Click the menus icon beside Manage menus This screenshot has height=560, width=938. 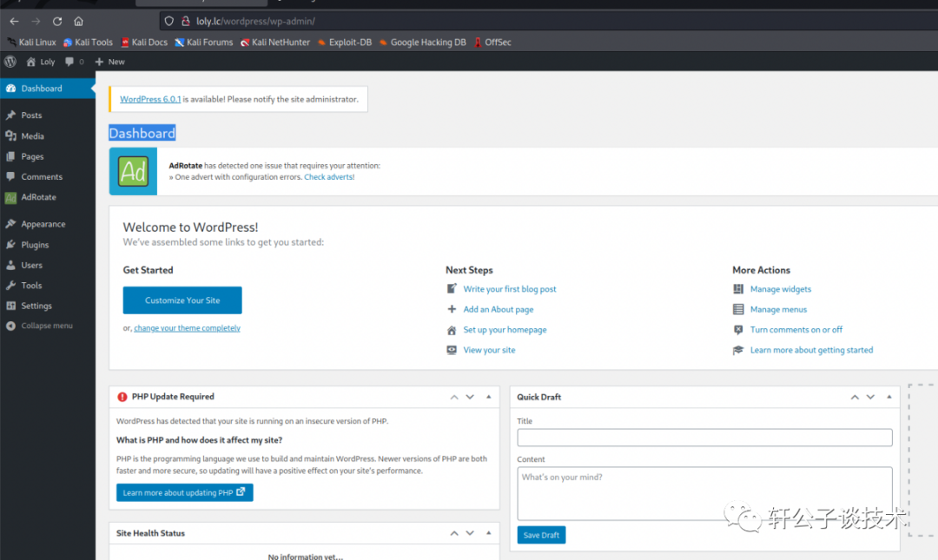click(x=738, y=309)
